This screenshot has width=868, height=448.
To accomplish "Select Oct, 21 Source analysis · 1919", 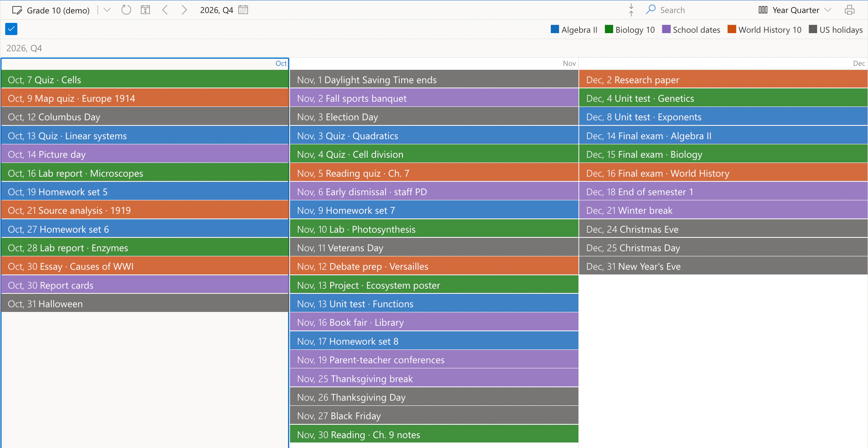I will click(x=145, y=210).
